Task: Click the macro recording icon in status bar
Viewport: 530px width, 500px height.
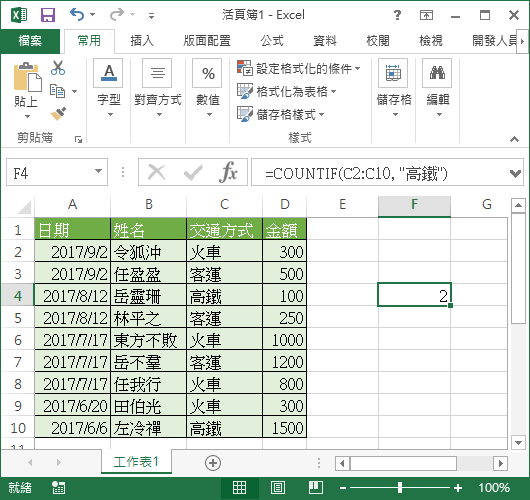Action: coord(58,487)
